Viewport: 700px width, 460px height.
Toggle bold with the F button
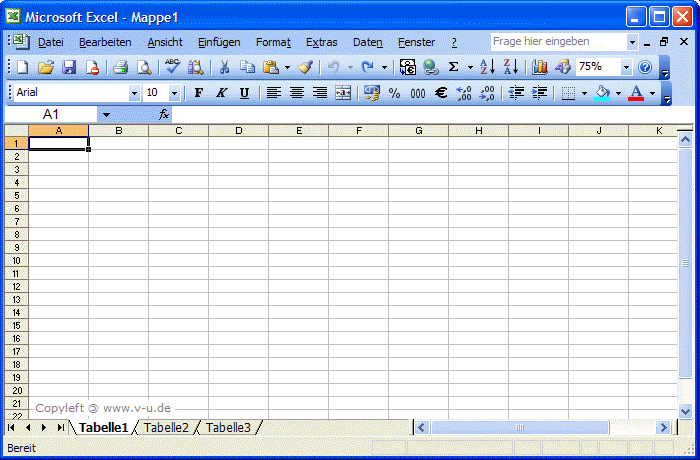[199, 93]
